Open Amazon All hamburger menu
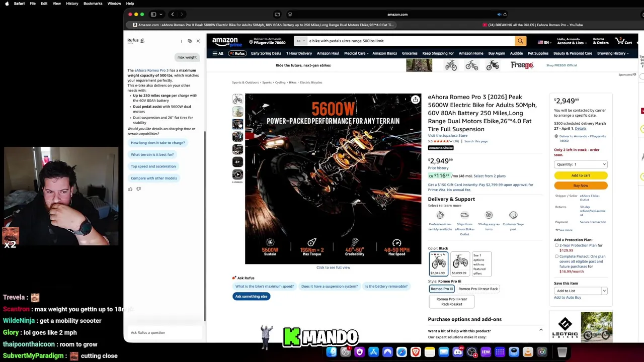The height and width of the screenshot is (362, 644). pos(218,53)
